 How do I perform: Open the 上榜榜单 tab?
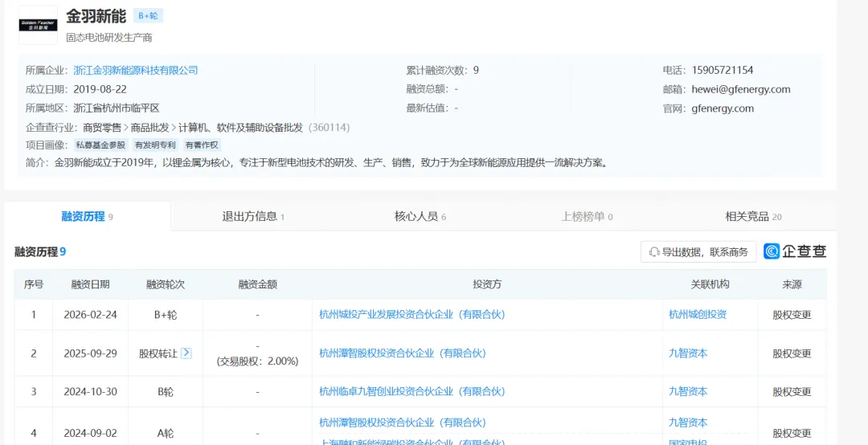click(587, 216)
